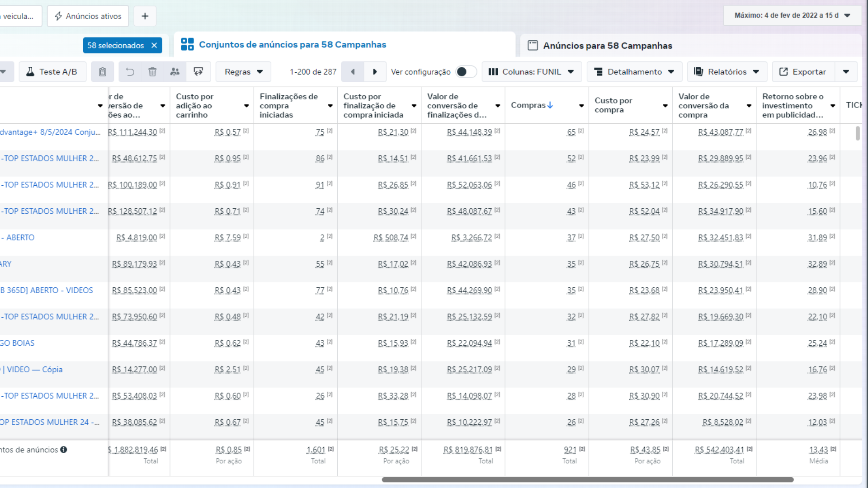The height and width of the screenshot is (488, 868).
Task: Click the ROAS value 32,89
Action: point(817,264)
